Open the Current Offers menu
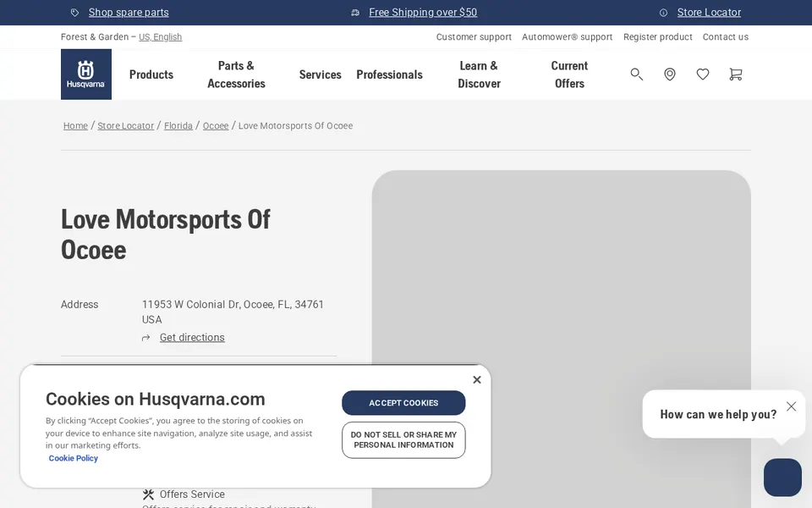Image resolution: width=812 pixels, height=508 pixels. pyautogui.click(x=569, y=75)
